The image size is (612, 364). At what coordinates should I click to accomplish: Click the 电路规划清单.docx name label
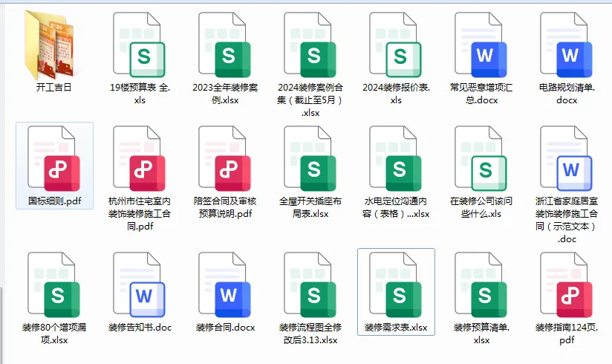567,94
